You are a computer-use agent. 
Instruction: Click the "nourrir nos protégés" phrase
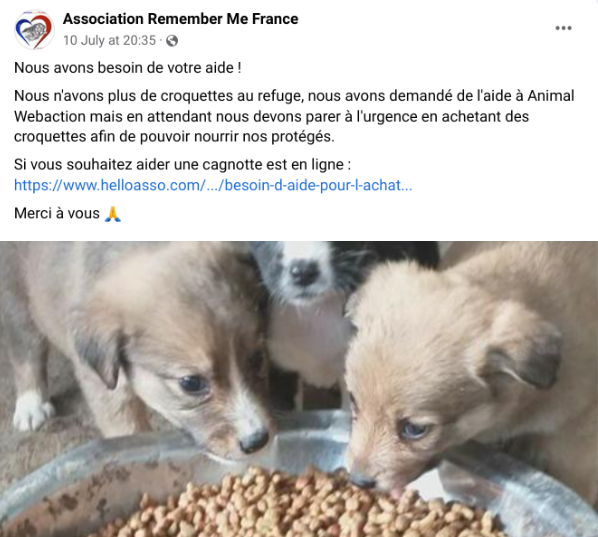pos(264,137)
